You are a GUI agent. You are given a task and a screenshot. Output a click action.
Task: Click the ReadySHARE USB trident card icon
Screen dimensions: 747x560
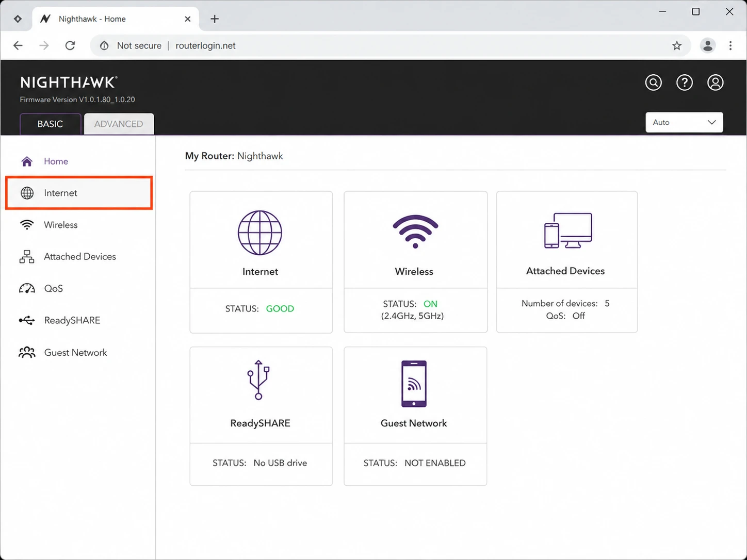258,380
